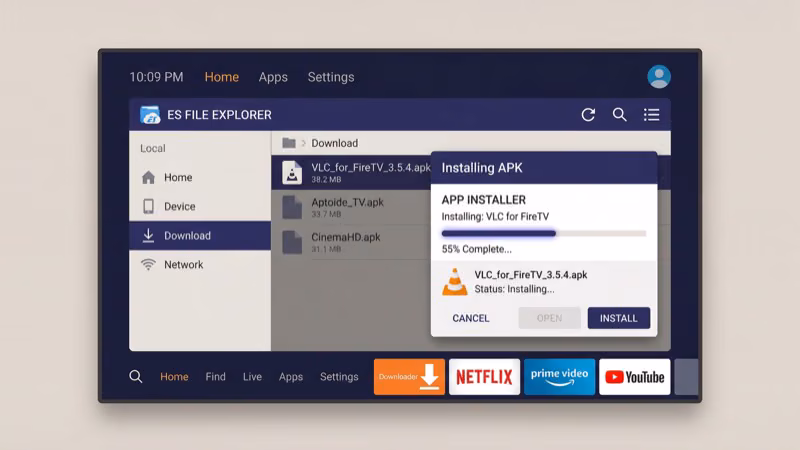Click the refresh icon in ES File Explorer
This screenshot has height=450, width=800.
tap(588, 115)
